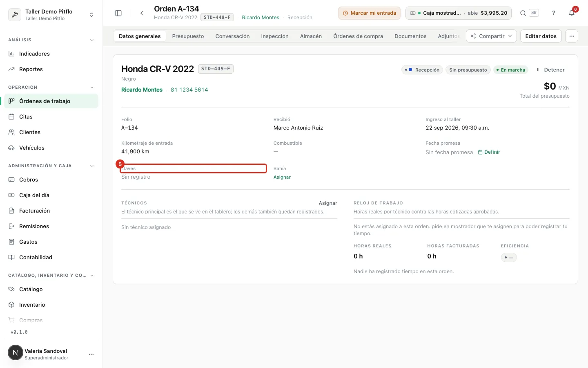Click the Marco Antonio Ruiz name
588x368 pixels.
[x=298, y=128]
